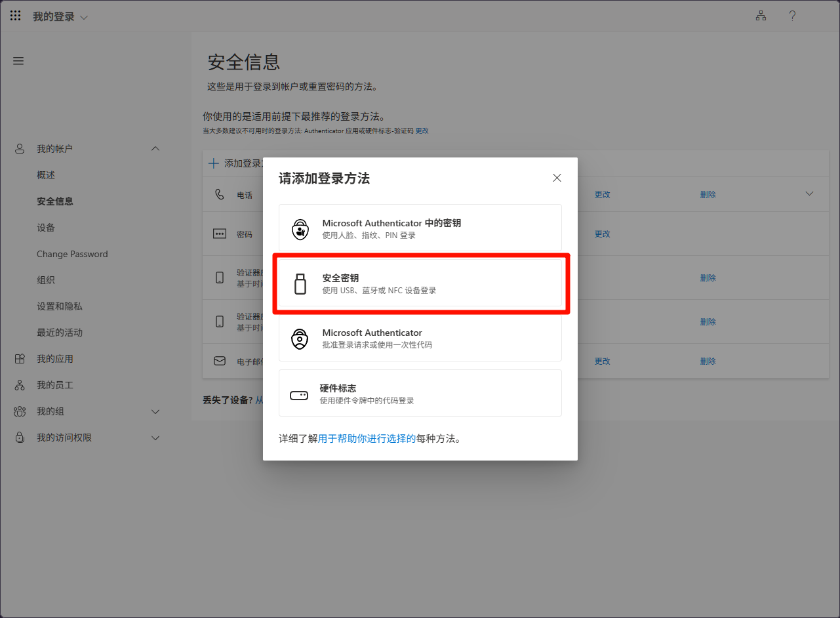Close the 请添加登录方法 dialog

tap(557, 178)
